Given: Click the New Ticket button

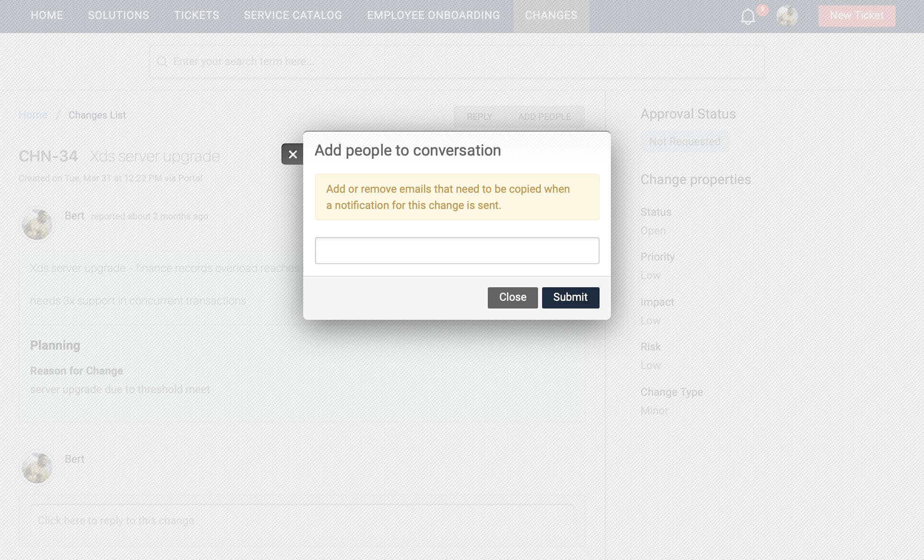Looking at the screenshot, I should [x=856, y=16].
